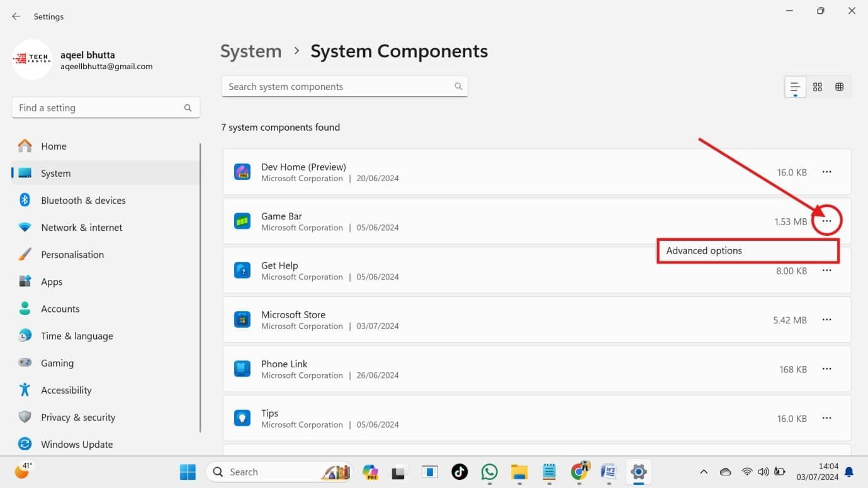
Task: Launch WhatsApp from the taskbar
Action: point(489,472)
